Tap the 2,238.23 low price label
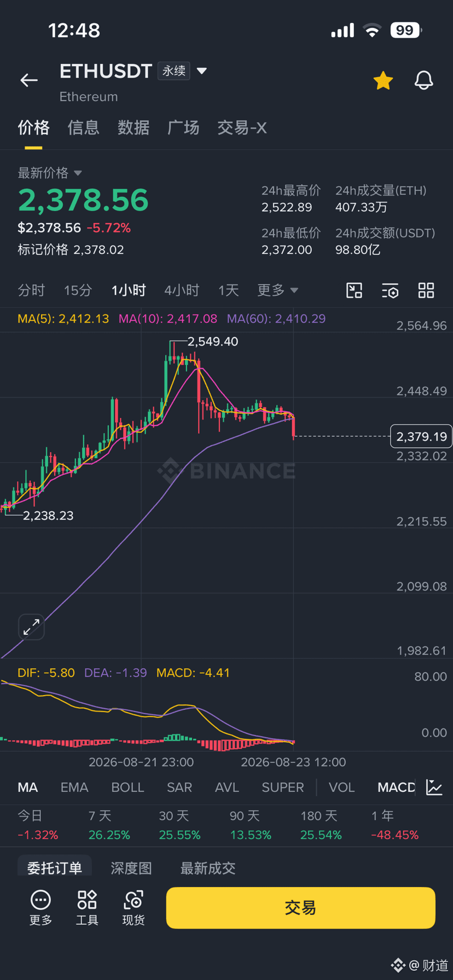The width and height of the screenshot is (453, 980). coord(48,516)
